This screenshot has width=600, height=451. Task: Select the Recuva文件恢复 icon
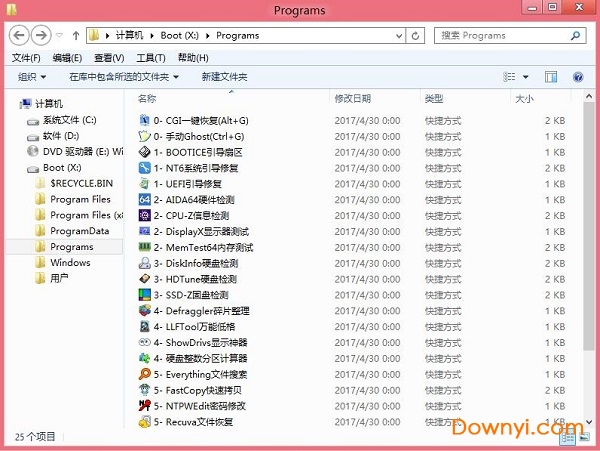[144, 422]
